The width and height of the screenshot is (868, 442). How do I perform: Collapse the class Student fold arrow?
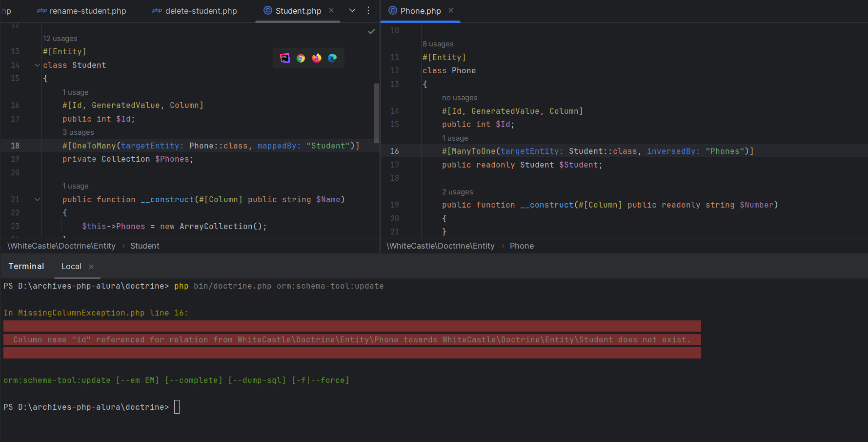tap(37, 65)
